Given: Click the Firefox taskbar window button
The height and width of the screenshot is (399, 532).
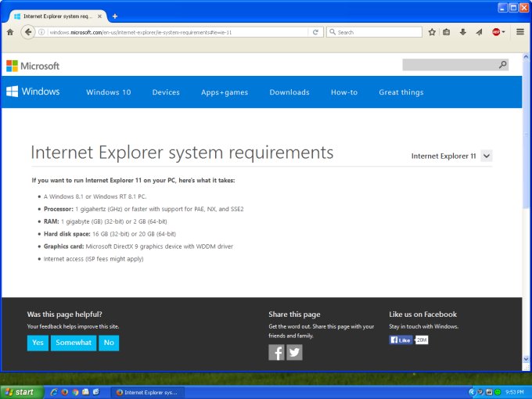Looking at the screenshot, I should (148, 393).
